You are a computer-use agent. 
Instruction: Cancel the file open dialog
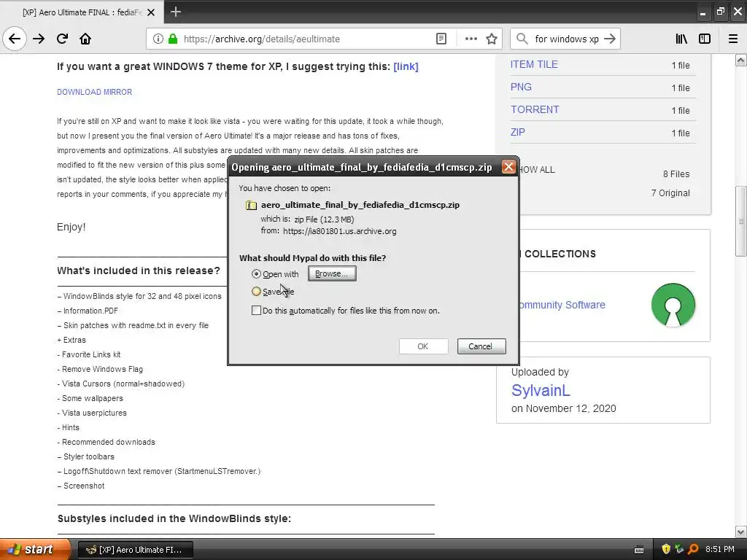[x=481, y=346]
